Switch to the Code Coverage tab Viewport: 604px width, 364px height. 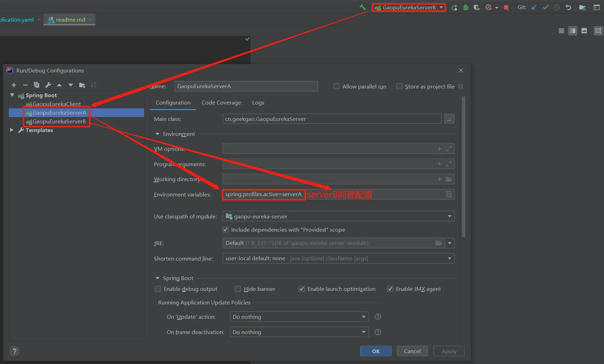point(221,103)
